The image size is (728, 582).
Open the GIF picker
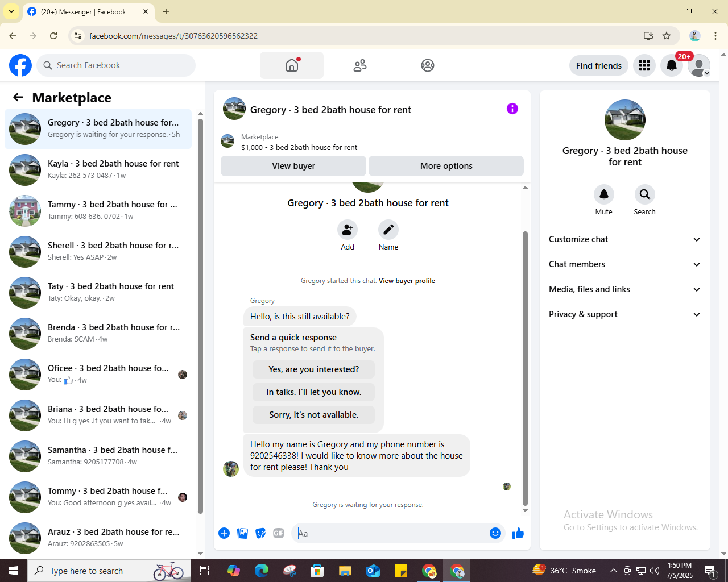pos(279,533)
